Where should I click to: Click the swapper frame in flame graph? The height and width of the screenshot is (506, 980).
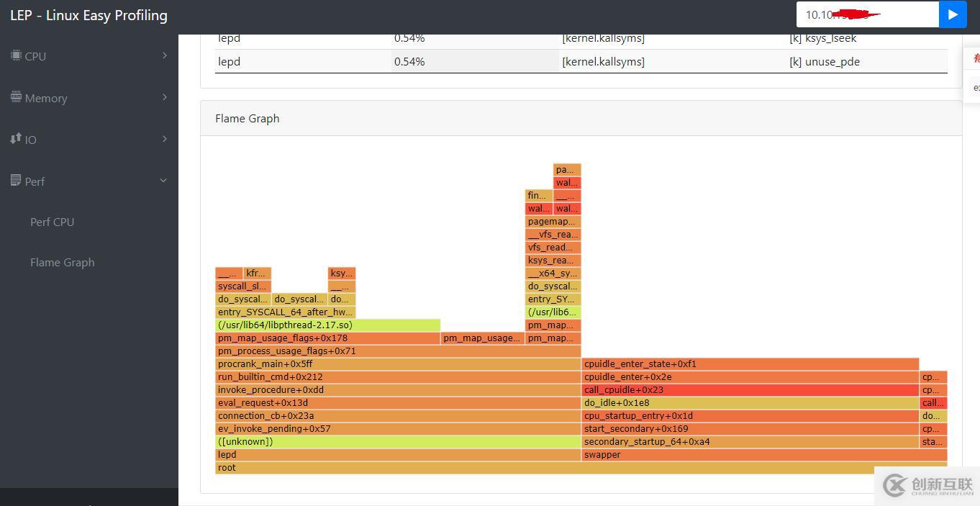pos(763,455)
